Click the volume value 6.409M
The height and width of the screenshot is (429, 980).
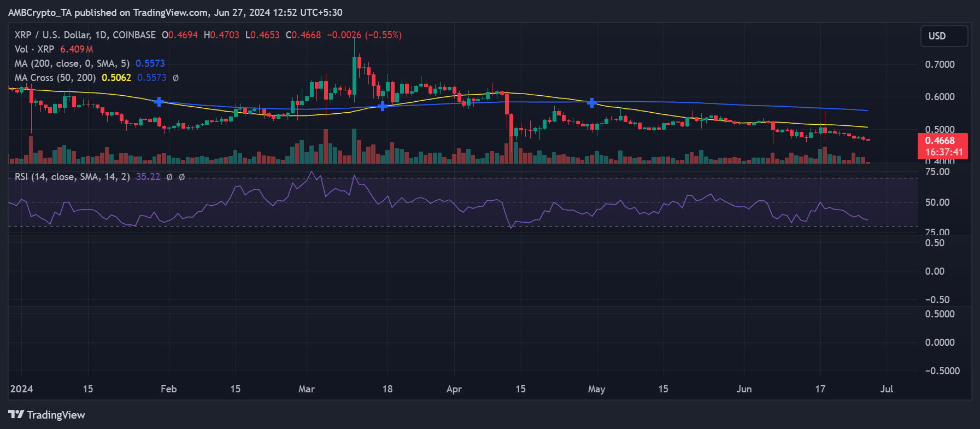pos(77,49)
